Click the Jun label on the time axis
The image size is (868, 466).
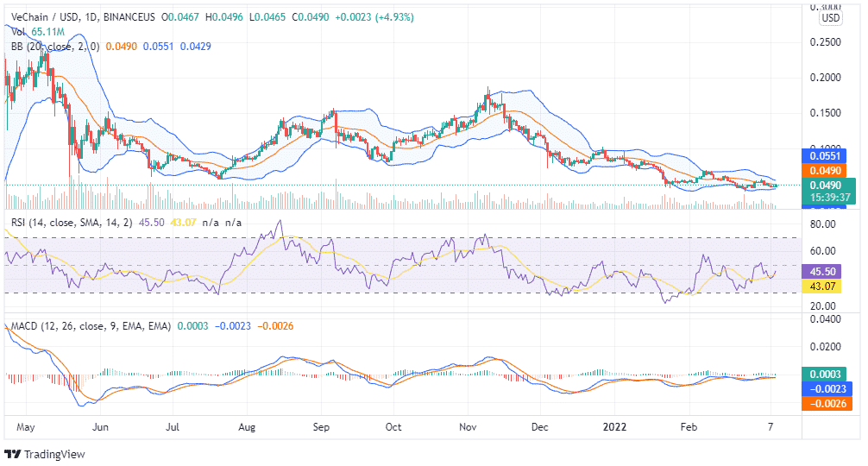pyautogui.click(x=100, y=427)
